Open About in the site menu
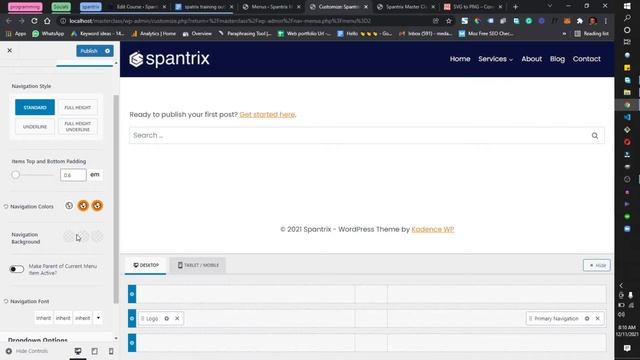Viewport: 640px width, 360px height. pyautogui.click(x=531, y=59)
